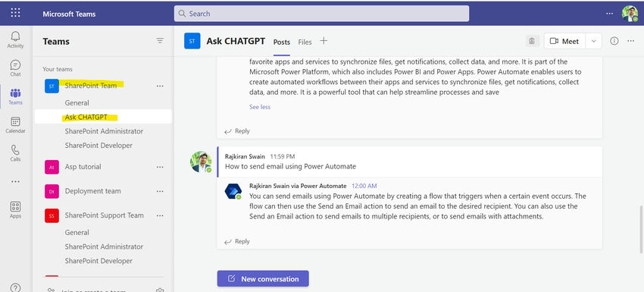Select the Deployment team
Image resolution: width=644 pixels, height=292 pixels.
93,191
